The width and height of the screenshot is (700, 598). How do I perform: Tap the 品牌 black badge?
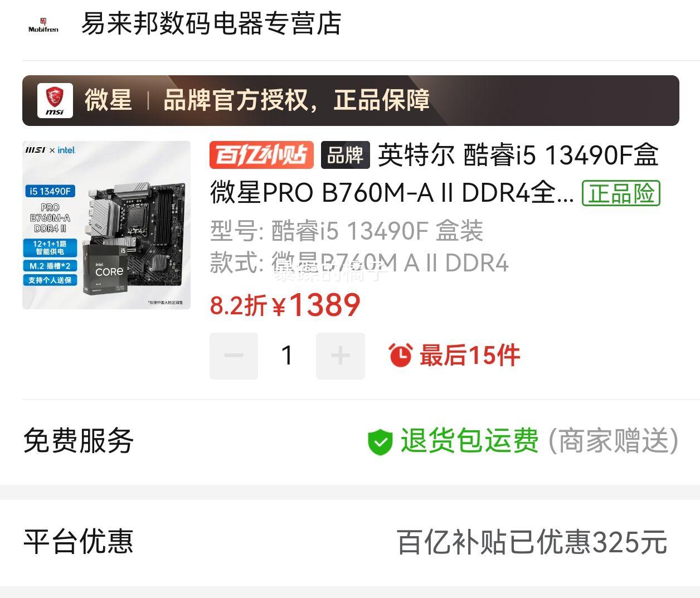tap(346, 155)
